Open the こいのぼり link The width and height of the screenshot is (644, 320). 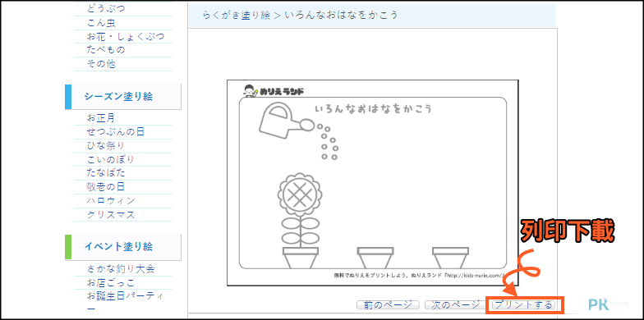111,159
